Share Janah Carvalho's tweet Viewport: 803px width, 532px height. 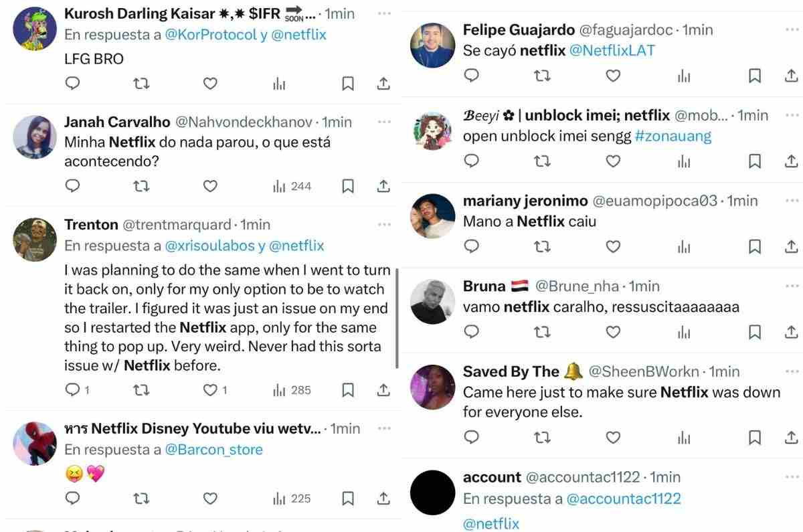pyautogui.click(x=383, y=186)
